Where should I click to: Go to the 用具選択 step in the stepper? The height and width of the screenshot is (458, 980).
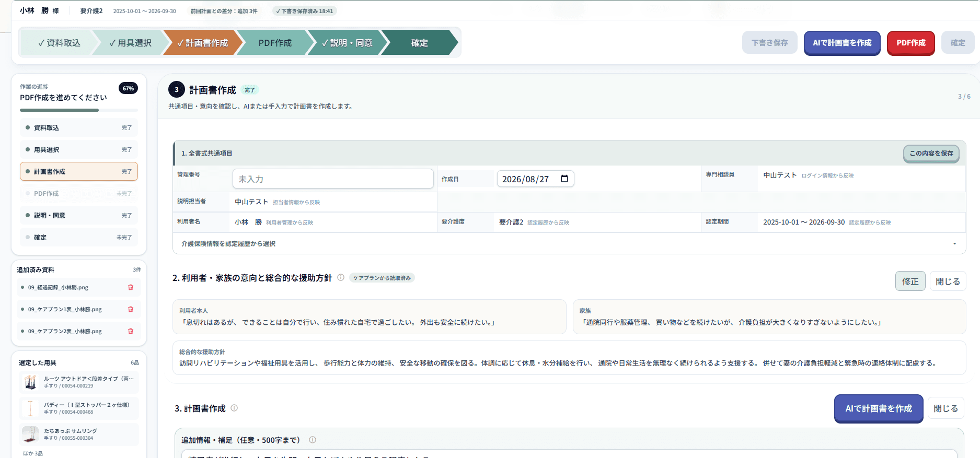click(x=130, y=43)
